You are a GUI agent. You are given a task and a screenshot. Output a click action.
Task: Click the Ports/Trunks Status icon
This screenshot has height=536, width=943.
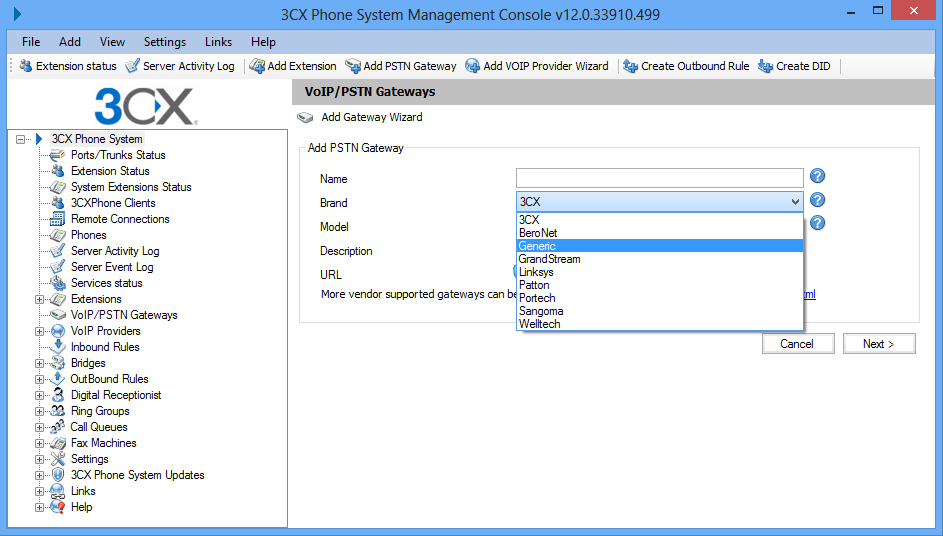58,155
